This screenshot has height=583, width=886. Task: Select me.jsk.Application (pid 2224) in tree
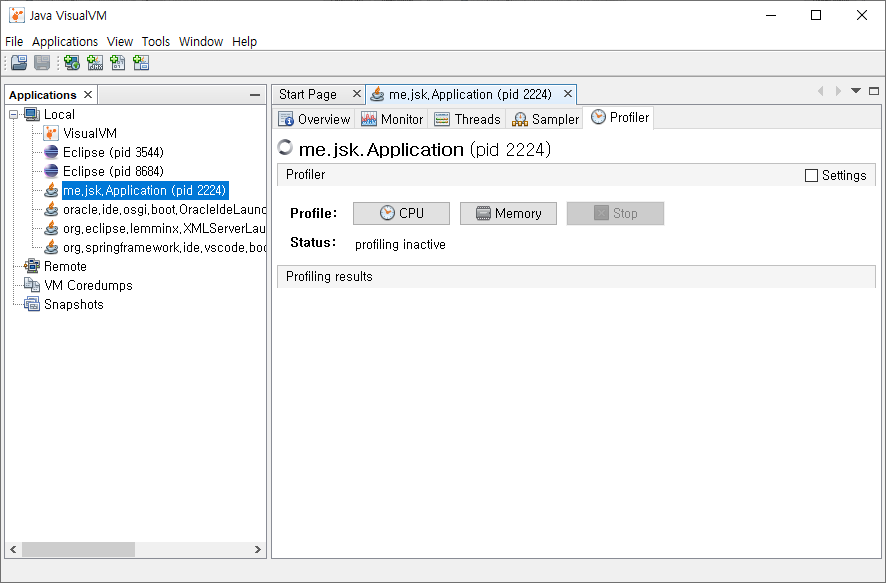pos(145,190)
